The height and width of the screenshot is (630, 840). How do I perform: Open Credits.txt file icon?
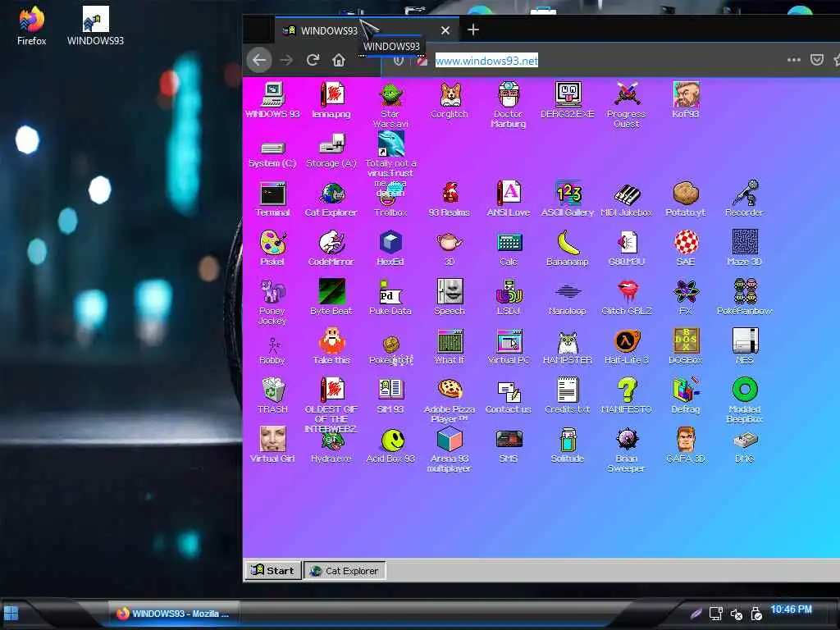pyautogui.click(x=568, y=390)
